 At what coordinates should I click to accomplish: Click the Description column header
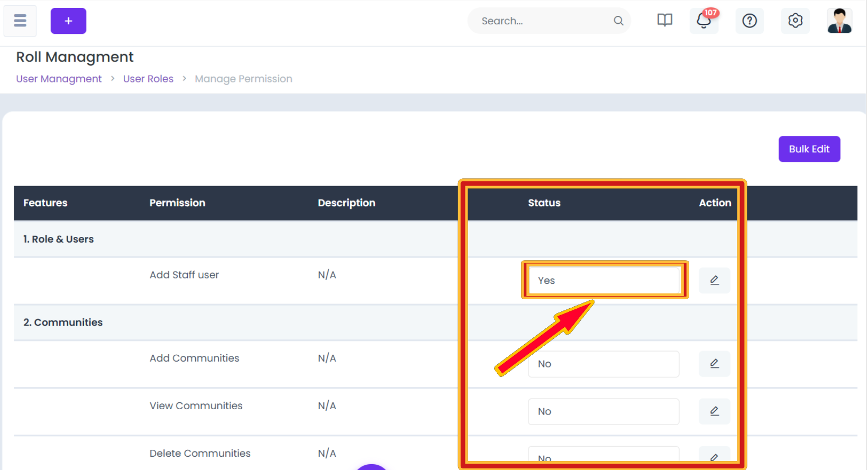click(346, 203)
